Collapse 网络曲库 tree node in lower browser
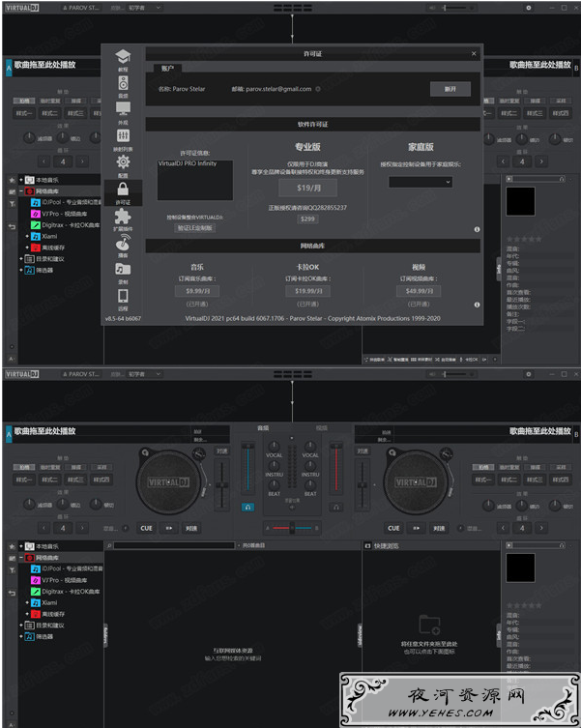The width and height of the screenshot is (581, 728). pos(21,557)
